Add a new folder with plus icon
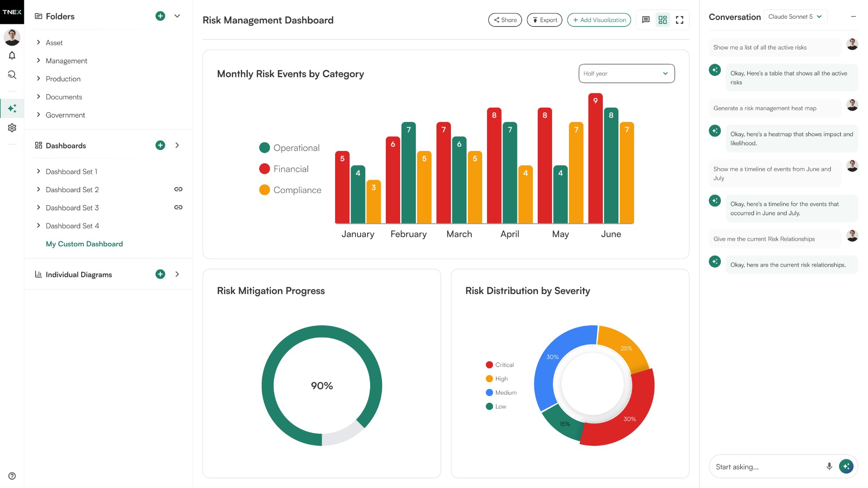Screen dimensions: 868x488 tap(160, 16)
